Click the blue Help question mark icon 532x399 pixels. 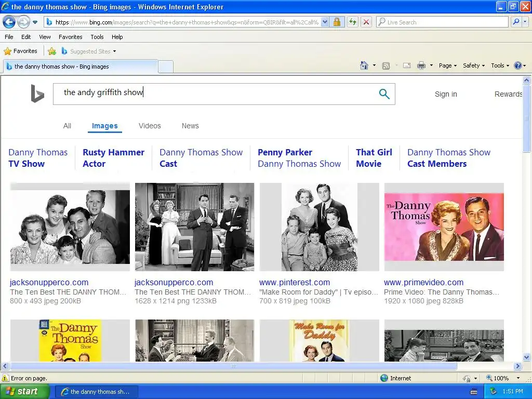(518, 65)
